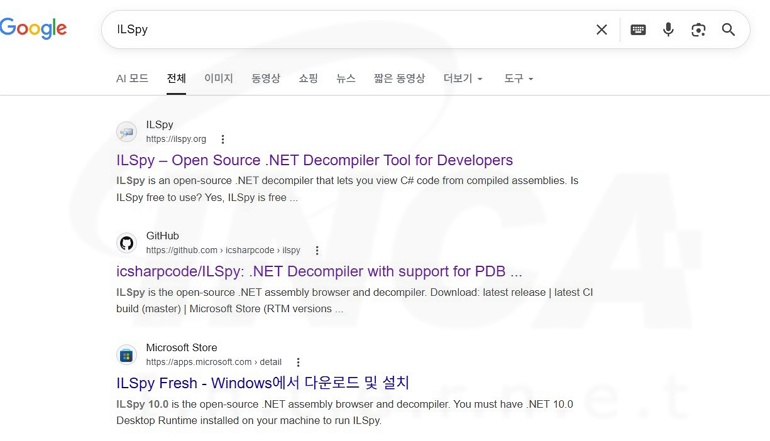Click the apps.microsoft.com detail URL

[x=214, y=362]
